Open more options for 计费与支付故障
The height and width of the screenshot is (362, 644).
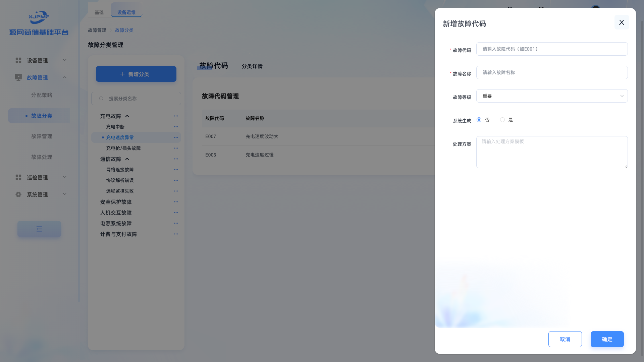pyautogui.click(x=176, y=234)
